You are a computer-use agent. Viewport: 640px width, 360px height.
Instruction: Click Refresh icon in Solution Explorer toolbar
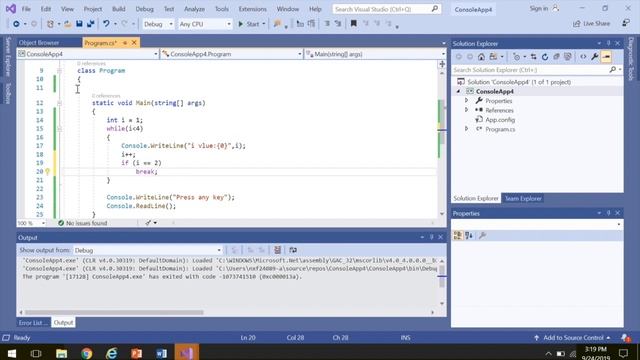(x=545, y=57)
